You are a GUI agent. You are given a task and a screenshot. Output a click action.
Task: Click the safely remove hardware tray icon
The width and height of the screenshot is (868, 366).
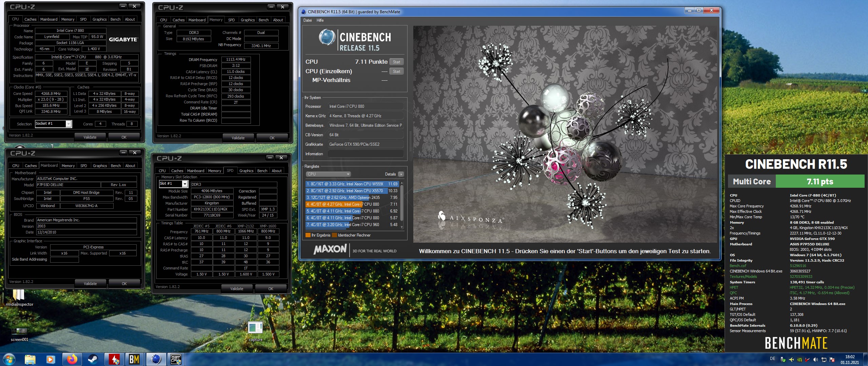click(x=783, y=360)
